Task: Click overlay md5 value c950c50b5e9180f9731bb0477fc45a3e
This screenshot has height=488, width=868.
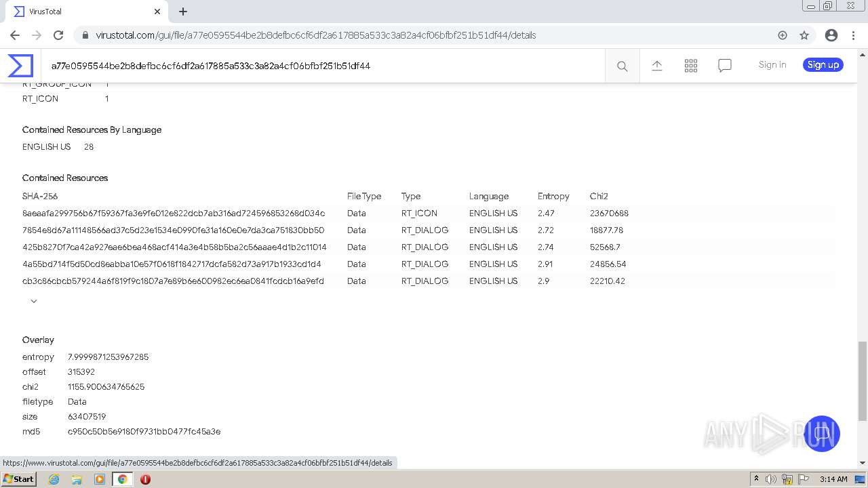Action: tap(144, 431)
